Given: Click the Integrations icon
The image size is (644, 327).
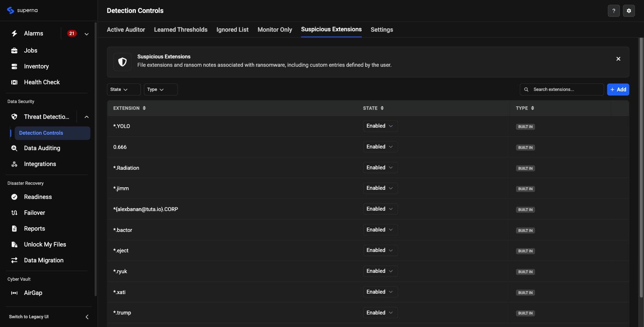Looking at the screenshot, I should point(14,164).
